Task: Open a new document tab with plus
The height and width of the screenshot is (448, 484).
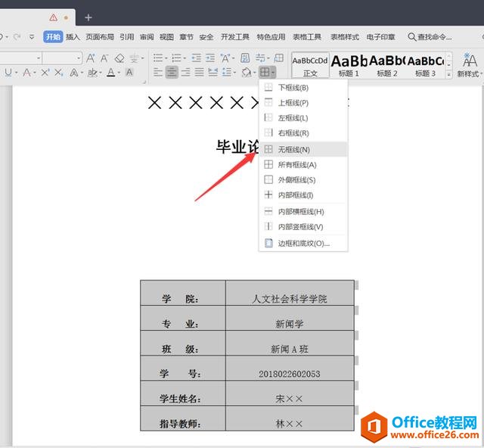Action: pyautogui.click(x=88, y=17)
